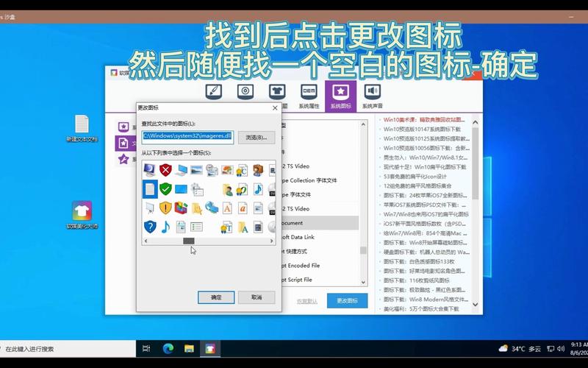The image size is (588, 368).
Task: Open the 软媒美化大师 desktop shortcut
Action: click(82, 215)
